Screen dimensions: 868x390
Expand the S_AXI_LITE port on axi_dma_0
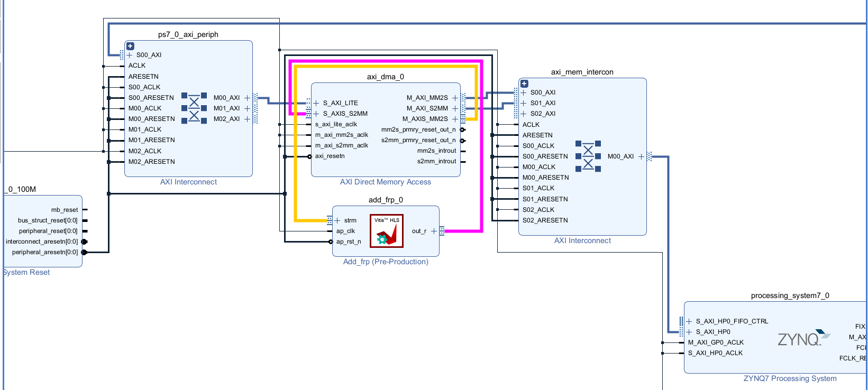point(316,103)
